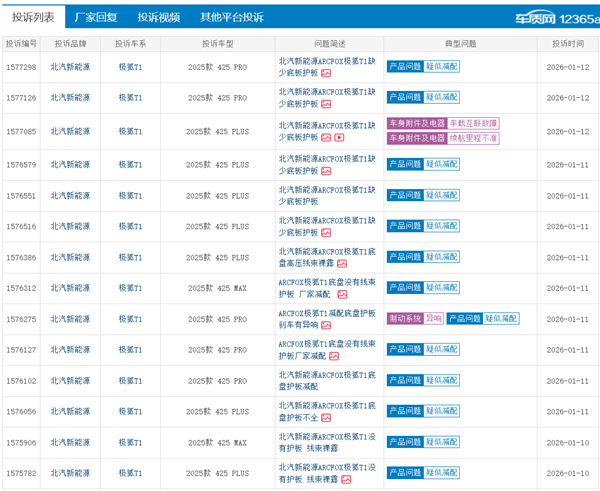600x491 pixels.
Task: Click the 续航里程不准 tag
Action: [471, 138]
